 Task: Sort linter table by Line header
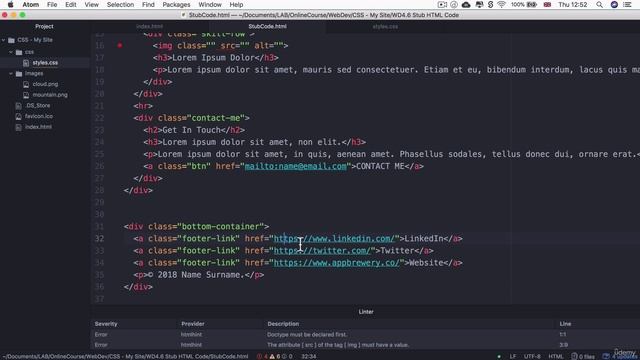pos(565,324)
